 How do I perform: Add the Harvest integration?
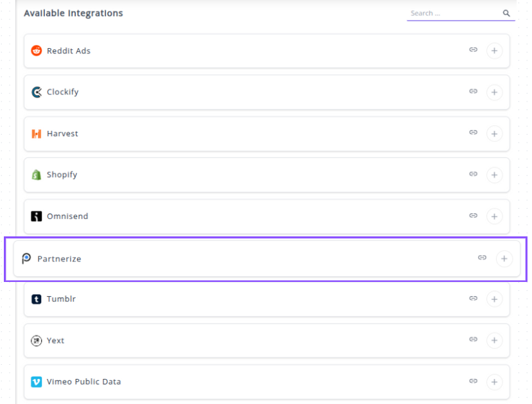(x=494, y=134)
